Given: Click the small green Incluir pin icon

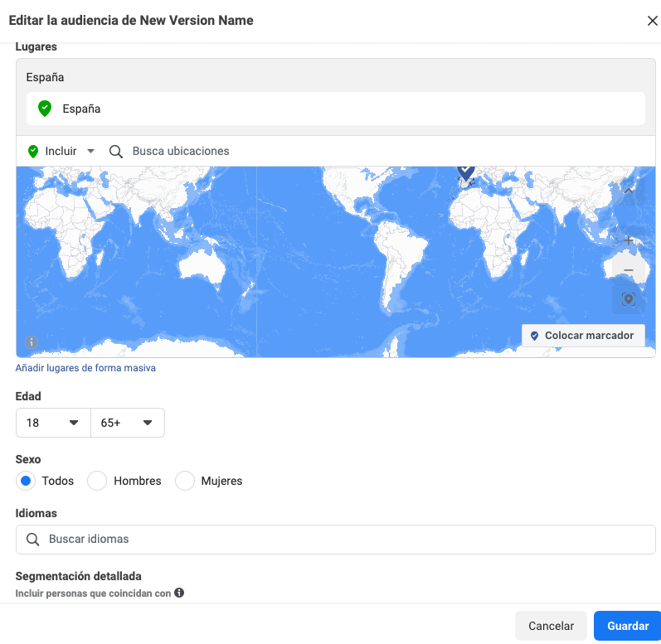Looking at the screenshot, I should [x=33, y=151].
